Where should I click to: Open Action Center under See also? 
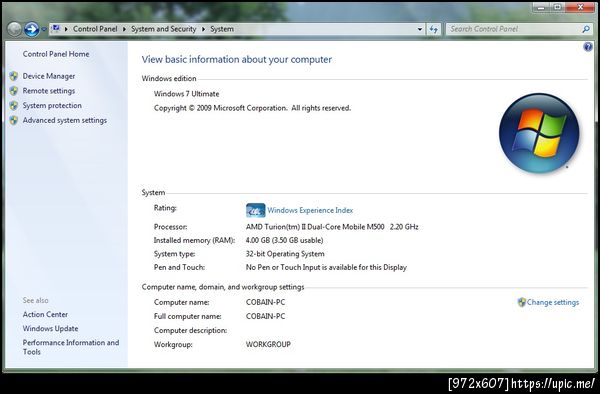(x=45, y=314)
